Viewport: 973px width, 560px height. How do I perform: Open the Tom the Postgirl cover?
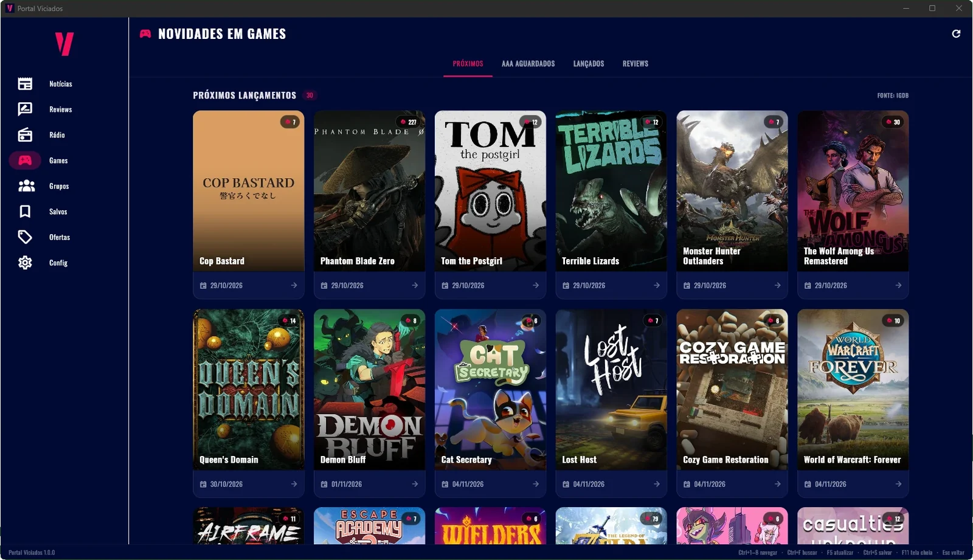[490, 191]
